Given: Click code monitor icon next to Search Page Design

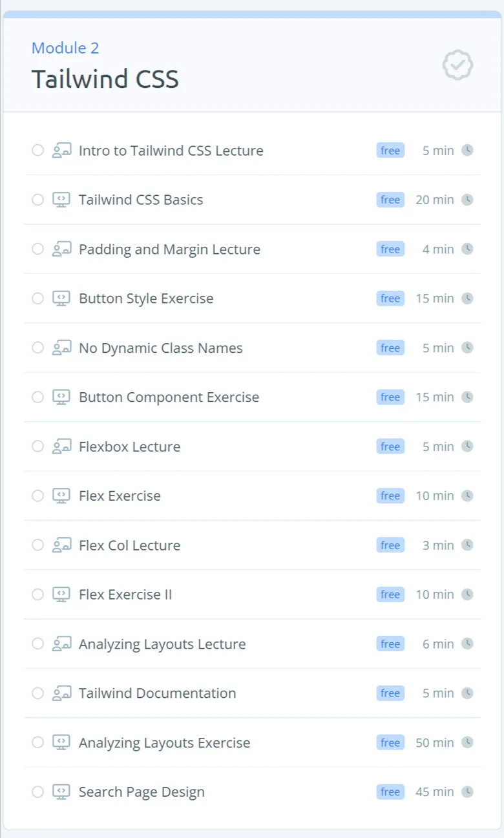Looking at the screenshot, I should tap(61, 791).
